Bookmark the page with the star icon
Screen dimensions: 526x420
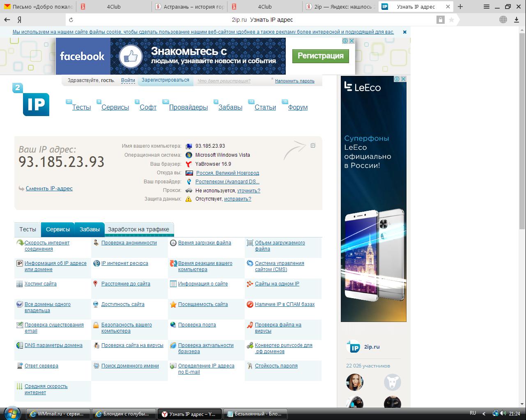(451, 20)
